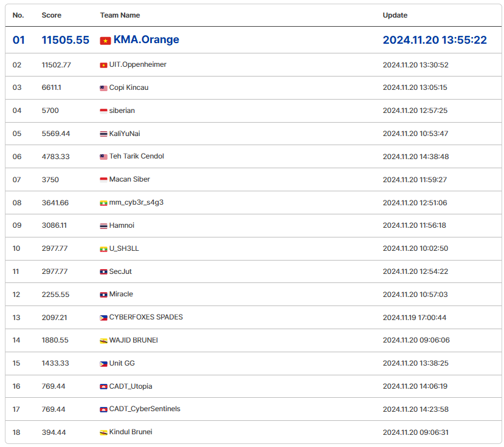Click the update time 2024.11.20 14:38:48

pyautogui.click(x=416, y=157)
